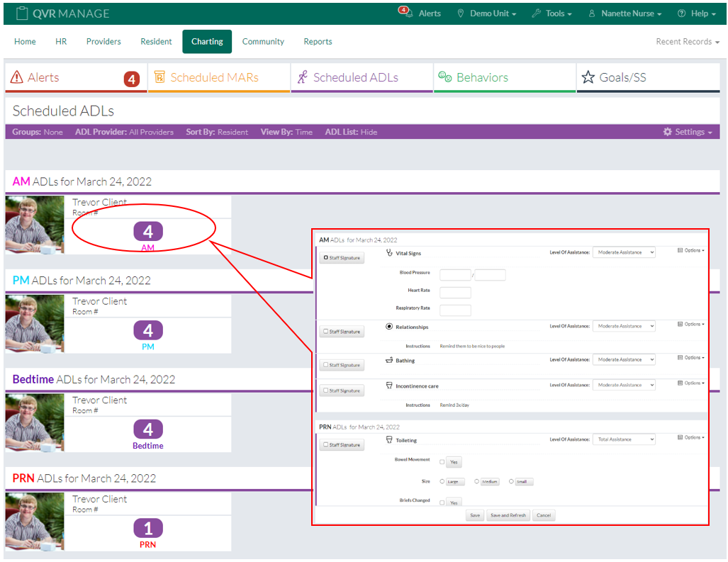Click the QVR Manage clipboard logo
Viewport: 728px width, 562px height.
click(22, 13)
